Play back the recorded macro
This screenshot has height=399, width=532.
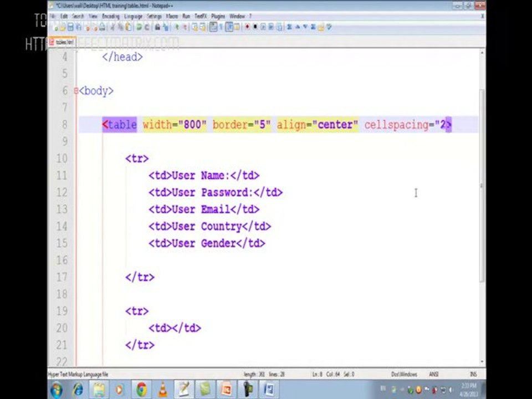click(263, 27)
